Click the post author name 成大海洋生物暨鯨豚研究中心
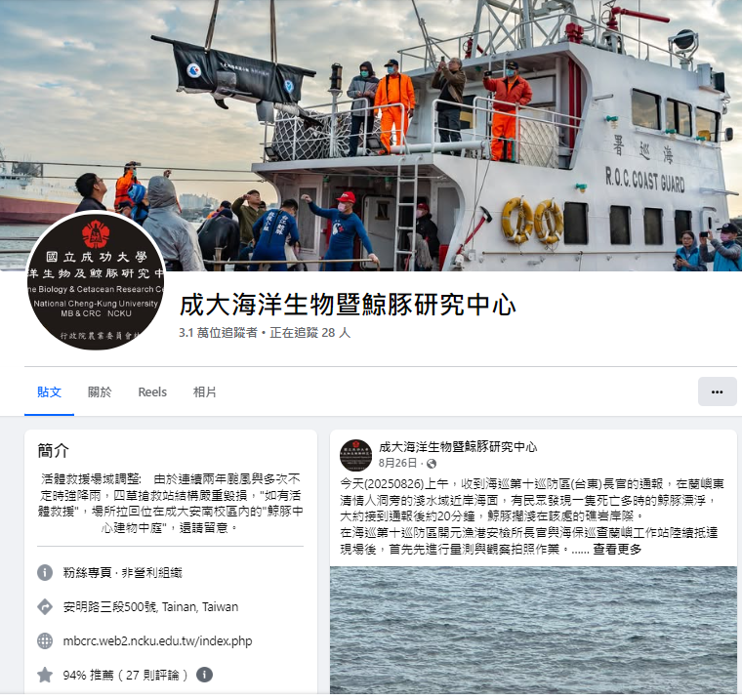742x700 pixels. click(458, 447)
